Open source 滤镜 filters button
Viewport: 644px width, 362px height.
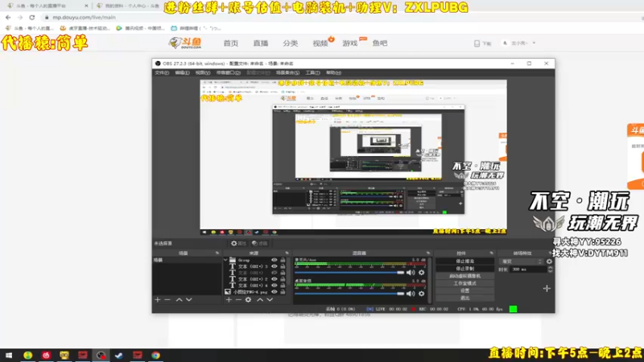click(x=260, y=244)
